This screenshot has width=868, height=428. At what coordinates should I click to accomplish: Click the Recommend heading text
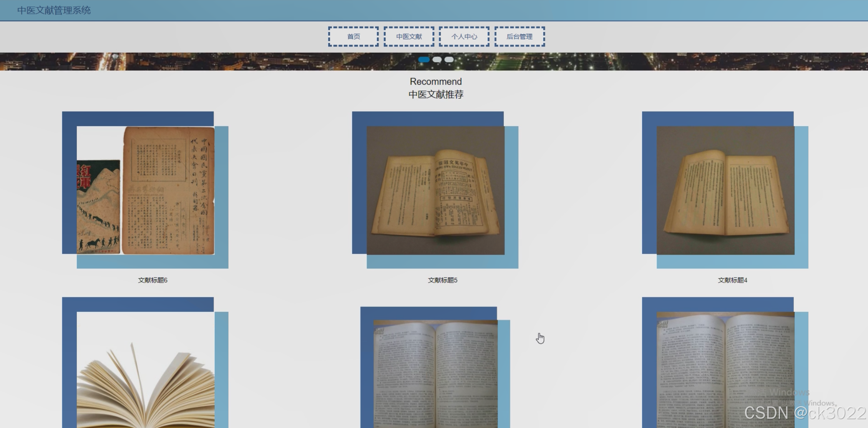pyautogui.click(x=436, y=82)
